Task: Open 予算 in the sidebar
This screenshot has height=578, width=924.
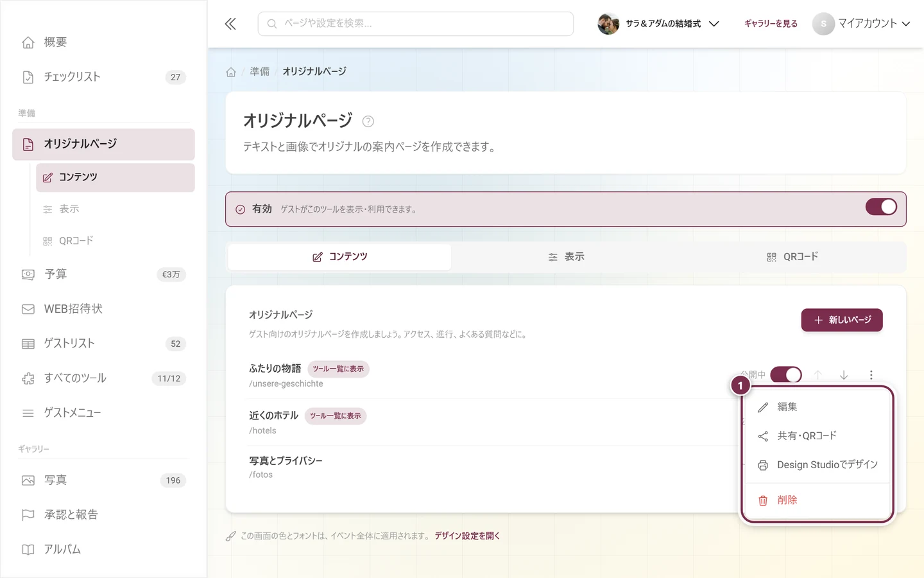Action: (103, 274)
